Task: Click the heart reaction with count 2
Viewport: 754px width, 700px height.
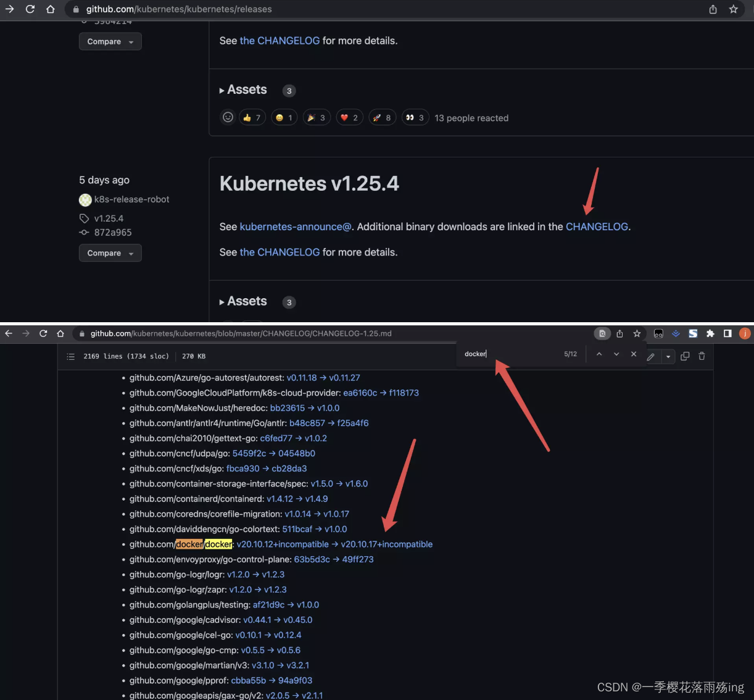Action: tap(349, 117)
